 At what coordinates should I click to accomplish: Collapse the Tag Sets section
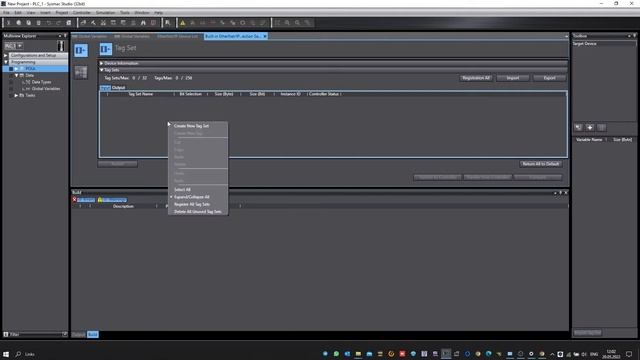pos(102,70)
